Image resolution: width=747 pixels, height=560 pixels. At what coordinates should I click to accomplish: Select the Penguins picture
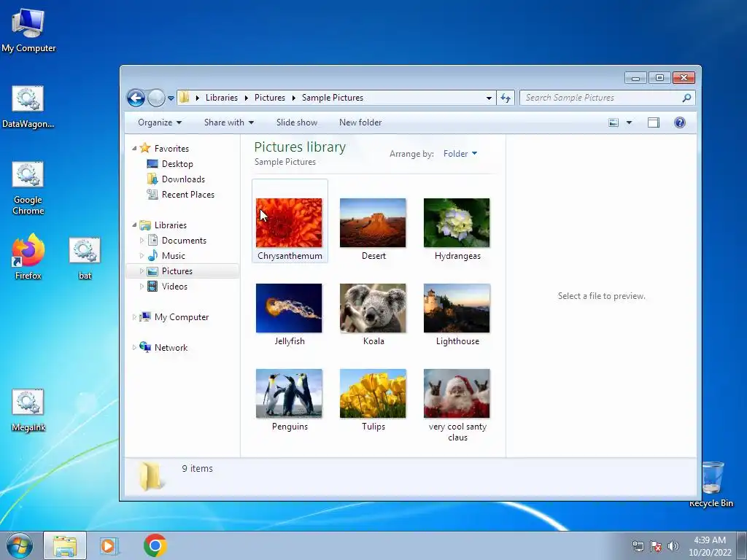tap(289, 393)
